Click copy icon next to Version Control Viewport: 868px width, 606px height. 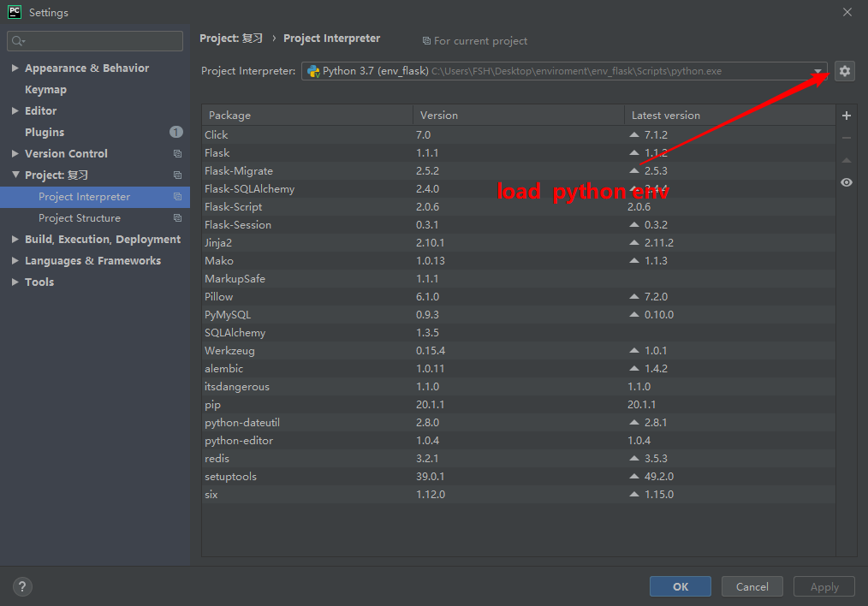177,153
